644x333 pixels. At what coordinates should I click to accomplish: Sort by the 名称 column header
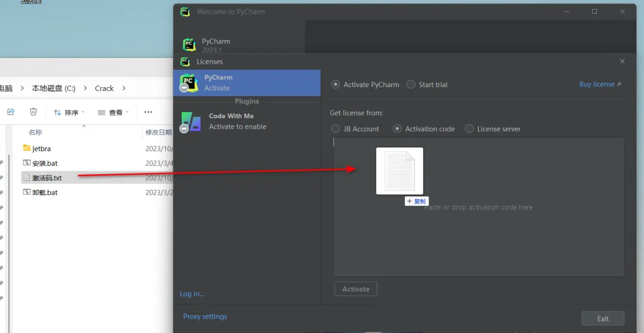35,132
